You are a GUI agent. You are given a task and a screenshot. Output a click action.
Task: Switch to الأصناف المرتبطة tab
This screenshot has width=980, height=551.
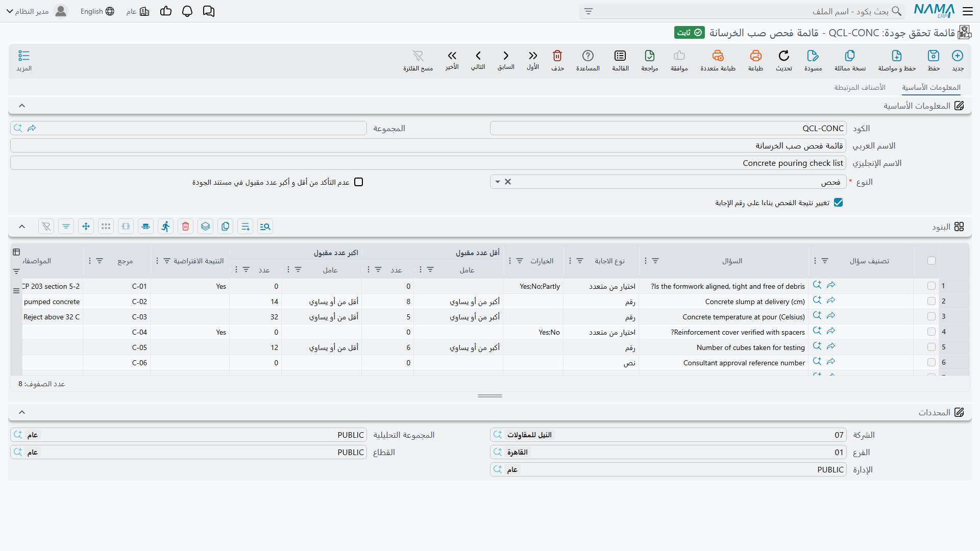pos(860,88)
